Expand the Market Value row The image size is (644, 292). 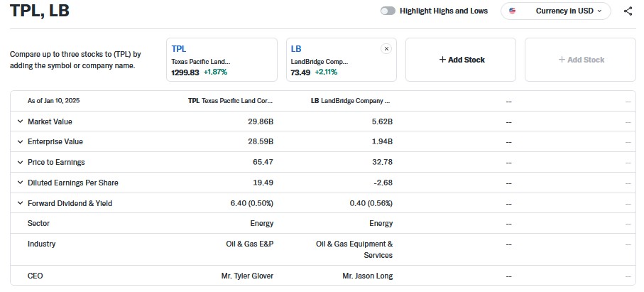pyautogui.click(x=20, y=121)
